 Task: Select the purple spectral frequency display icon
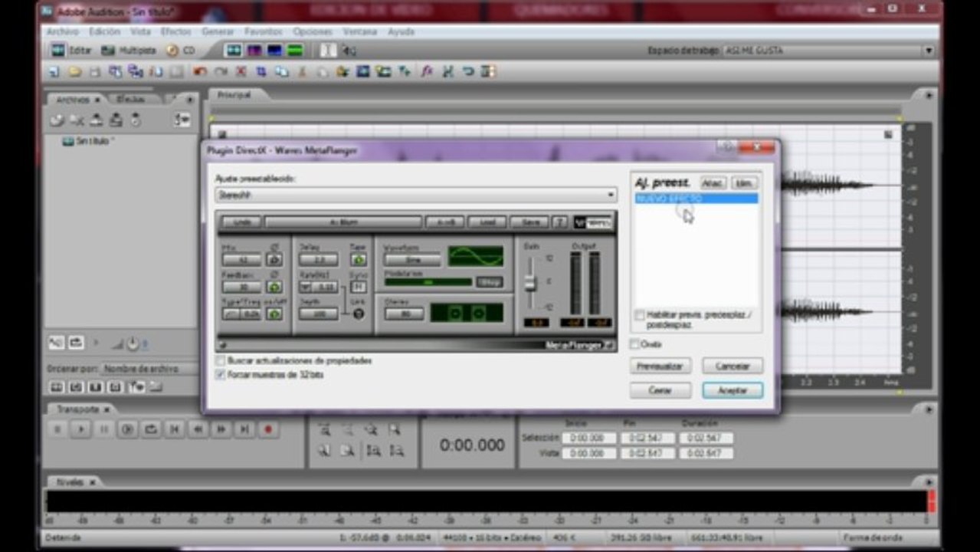[x=254, y=51]
